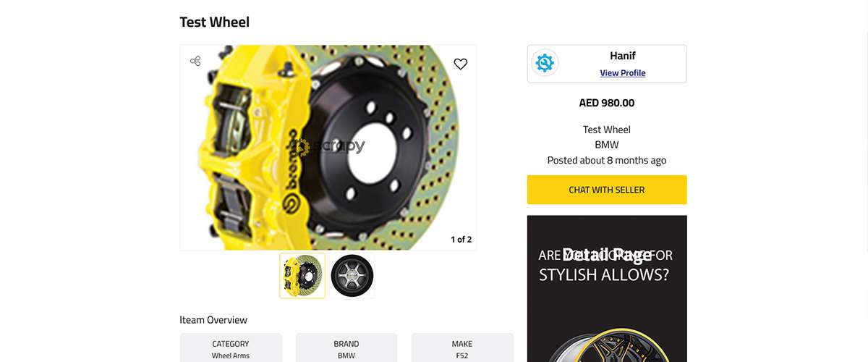Click the Category Wheel Arms card
This screenshot has width=868, height=362.
coord(231,348)
